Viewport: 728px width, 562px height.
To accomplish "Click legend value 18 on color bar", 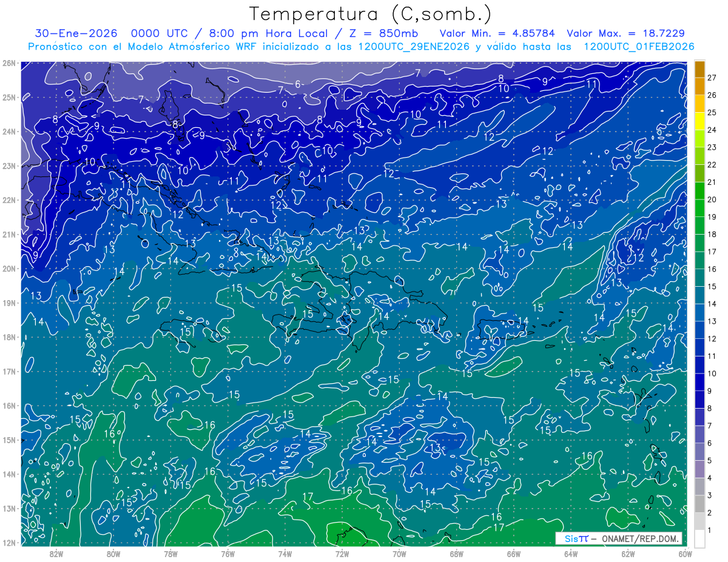I will [712, 234].
